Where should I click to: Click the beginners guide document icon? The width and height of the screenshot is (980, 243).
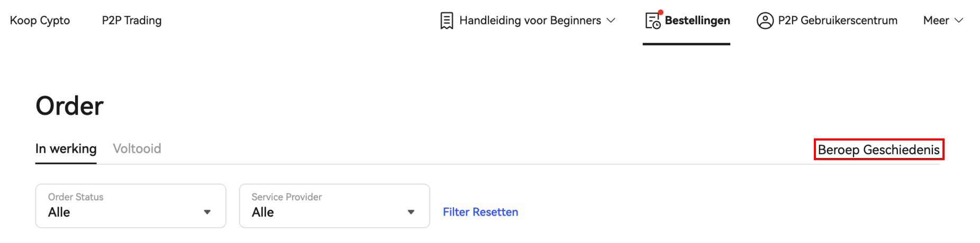click(447, 21)
